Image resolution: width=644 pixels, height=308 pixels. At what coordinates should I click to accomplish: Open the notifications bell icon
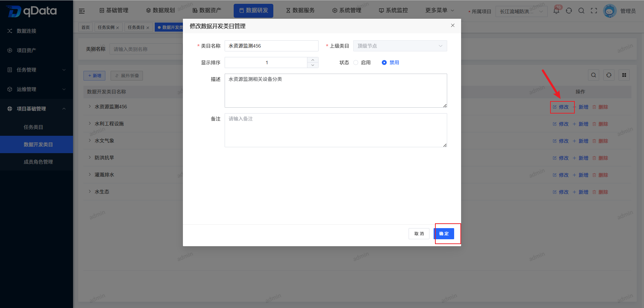[x=556, y=10]
